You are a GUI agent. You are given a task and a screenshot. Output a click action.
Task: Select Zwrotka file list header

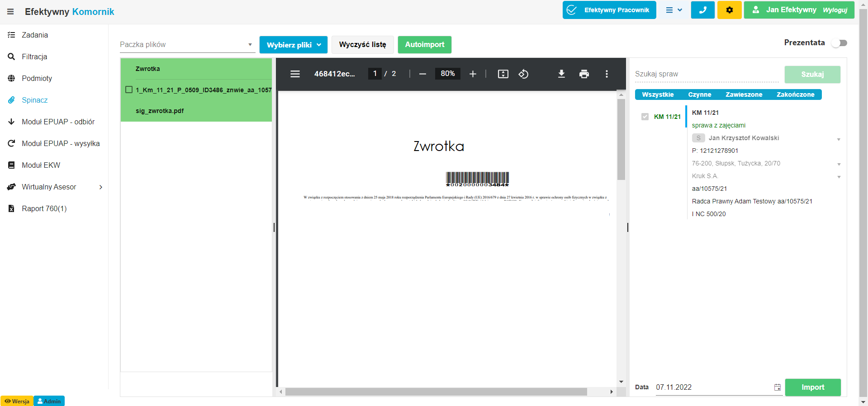tap(148, 69)
